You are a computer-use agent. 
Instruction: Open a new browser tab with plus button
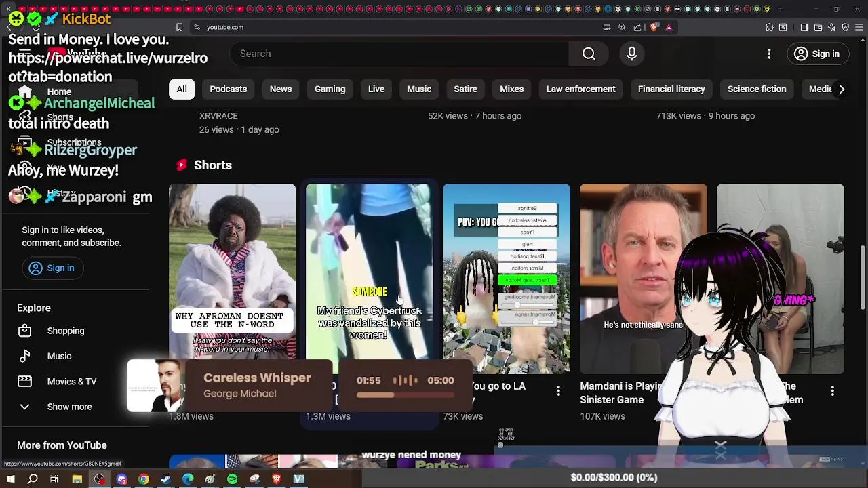click(x=781, y=9)
